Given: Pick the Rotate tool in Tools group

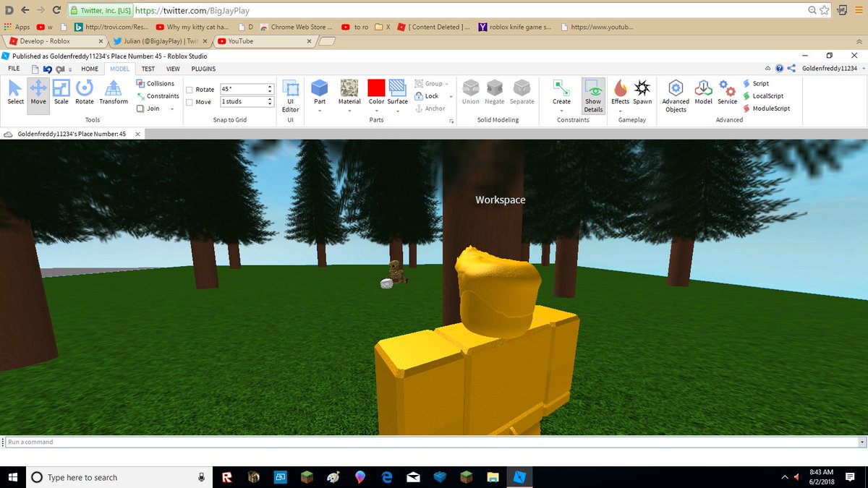Looking at the screenshot, I should click(85, 93).
